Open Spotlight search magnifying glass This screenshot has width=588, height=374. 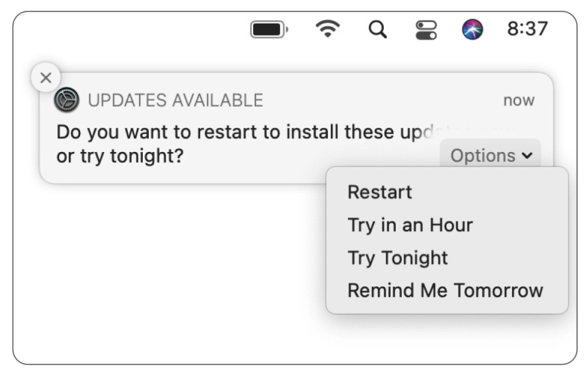click(x=378, y=30)
